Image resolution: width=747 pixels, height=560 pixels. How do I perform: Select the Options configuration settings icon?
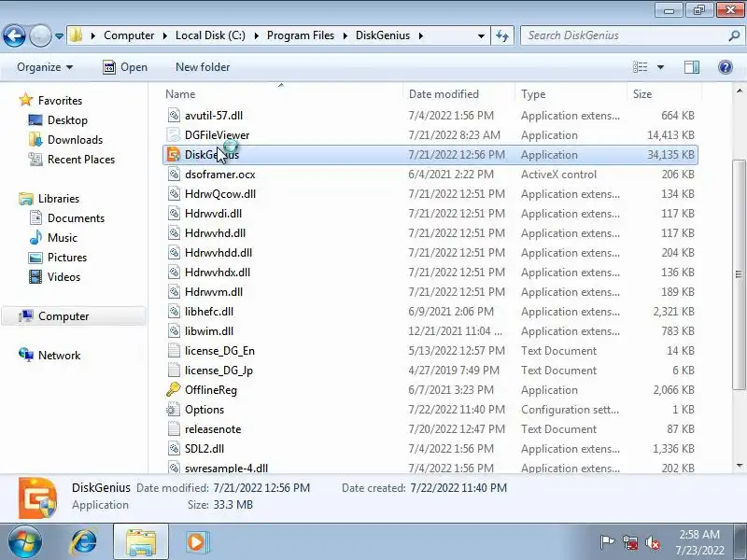tap(174, 410)
